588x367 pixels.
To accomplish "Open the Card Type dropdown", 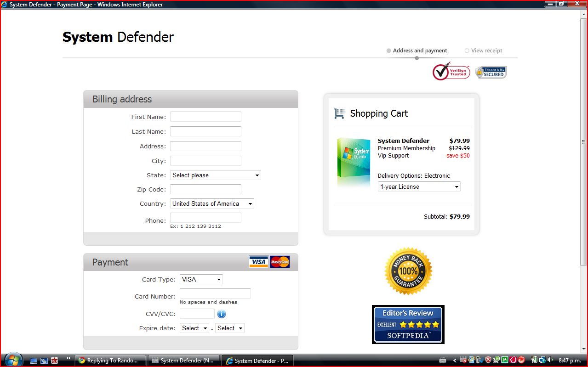I will pos(201,279).
